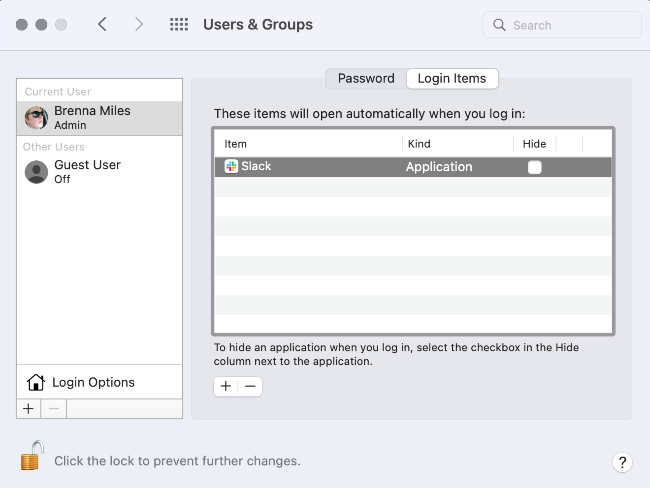Image resolution: width=650 pixels, height=488 pixels.
Task: Add a login item with plus button
Action: pyautogui.click(x=226, y=386)
